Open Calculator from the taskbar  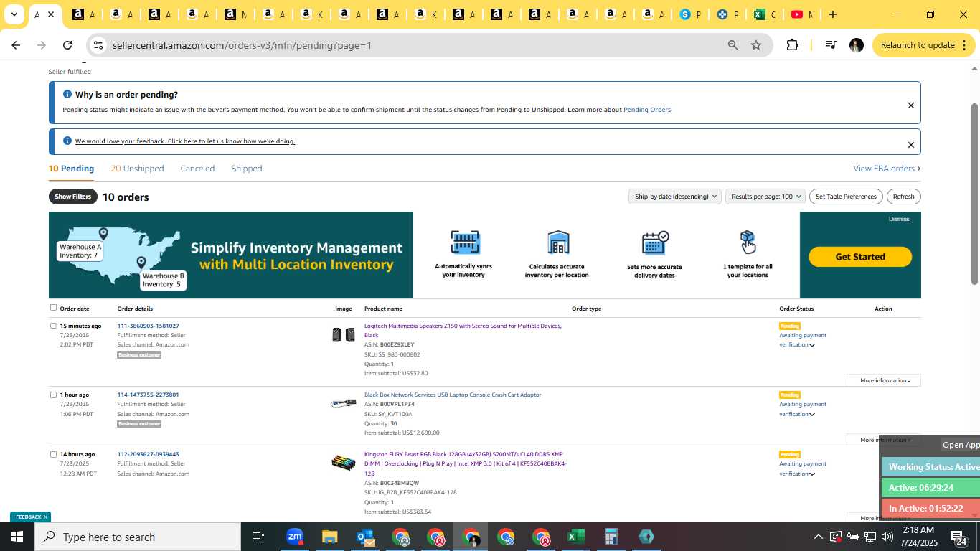pos(611,537)
